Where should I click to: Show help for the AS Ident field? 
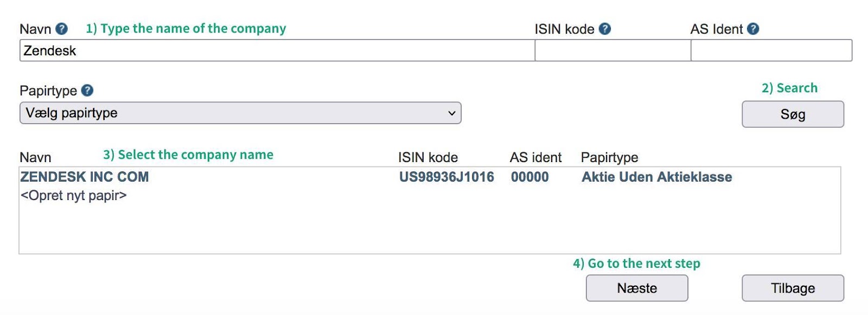753,29
